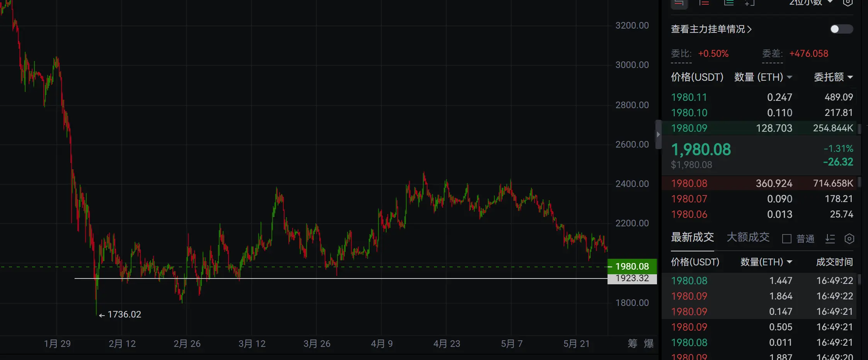Click date axis label 1月 29
868x360 pixels.
pos(57,344)
